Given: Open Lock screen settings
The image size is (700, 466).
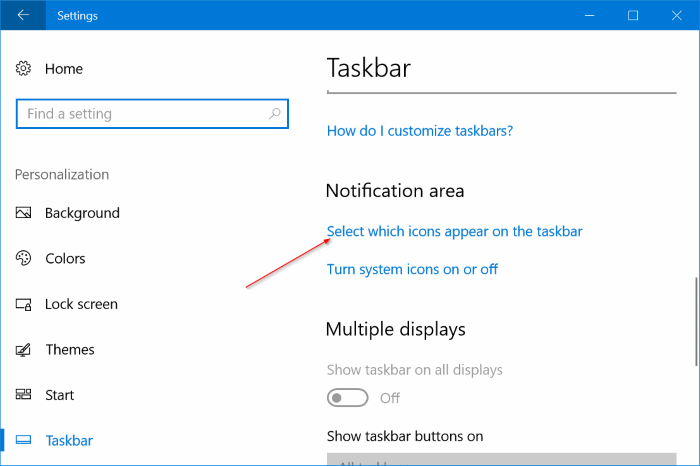Looking at the screenshot, I should click(81, 304).
